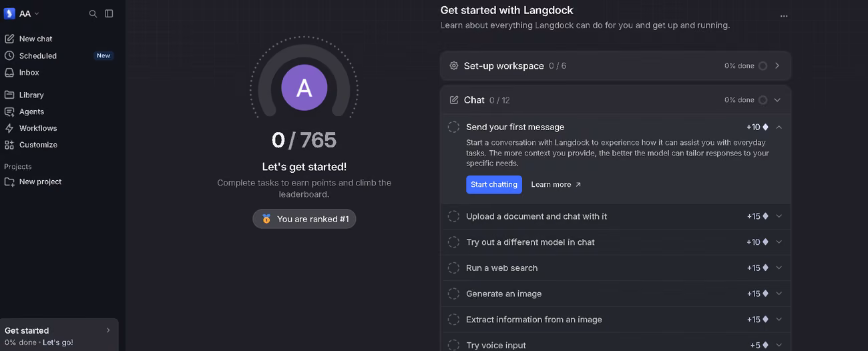Click the New project folder-plus icon
The image size is (868, 351).
point(9,182)
